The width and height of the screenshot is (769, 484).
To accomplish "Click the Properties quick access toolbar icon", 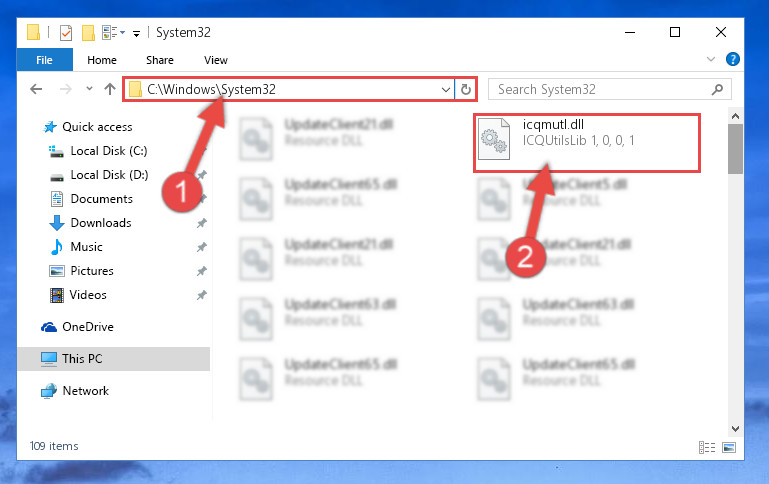I will pyautogui.click(x=65, y=33).
